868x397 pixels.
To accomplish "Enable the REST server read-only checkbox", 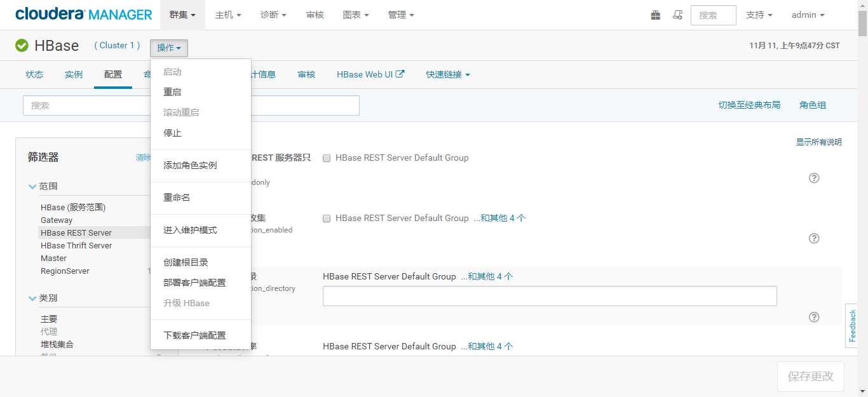I will pyautogui.click(x=327, y=158).
